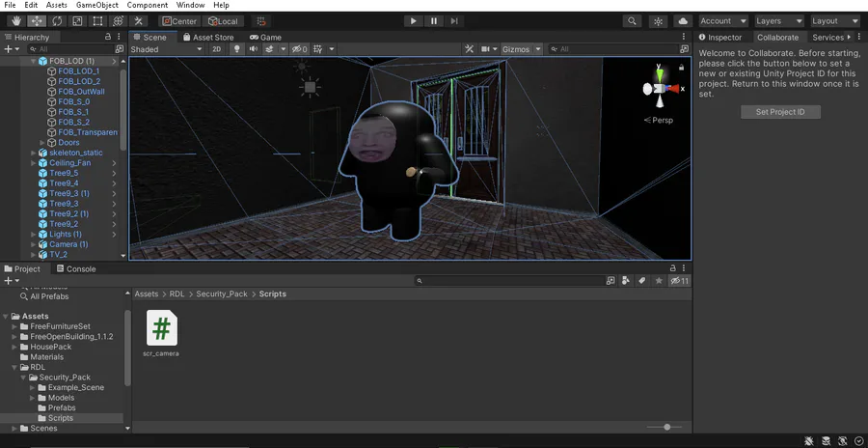The image size is (868, 448).
Task: Click the Project search by type icon
Action: [x=626, y=281]
